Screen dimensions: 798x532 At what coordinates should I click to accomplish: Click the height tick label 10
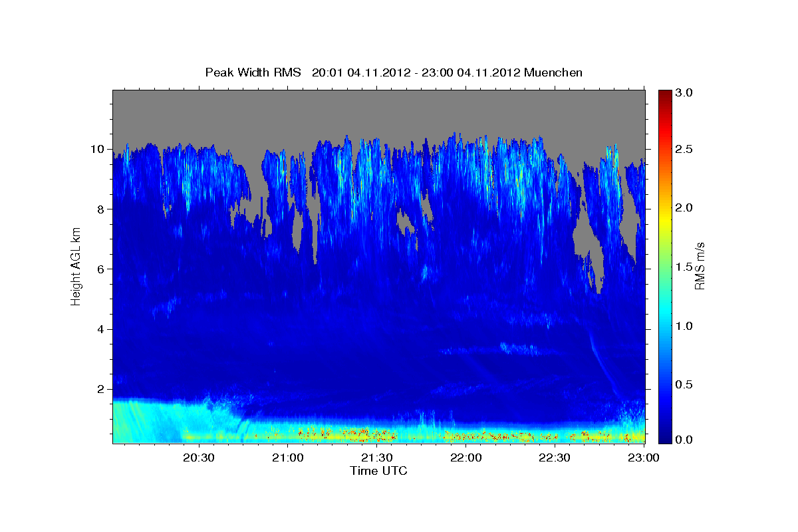[x=98, y=149]
